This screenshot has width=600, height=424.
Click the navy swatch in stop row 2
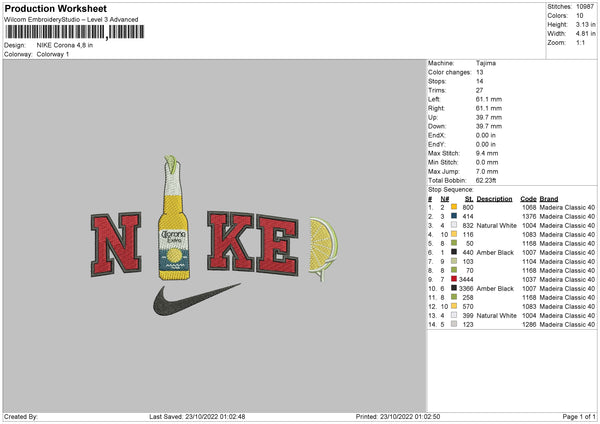click(454, 216)
